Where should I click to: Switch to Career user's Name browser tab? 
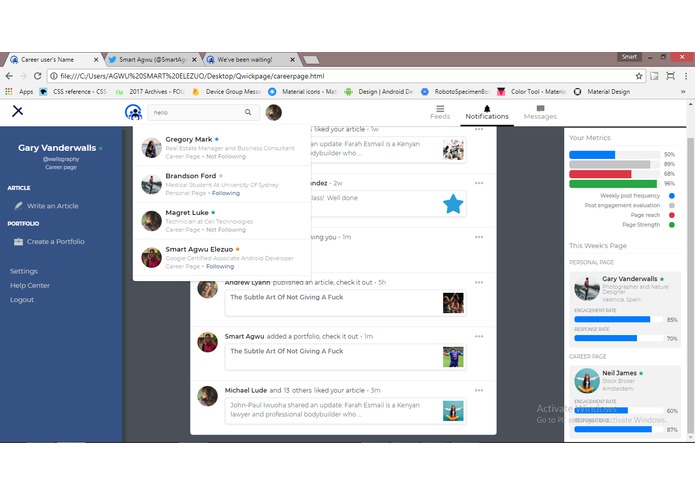54,59
